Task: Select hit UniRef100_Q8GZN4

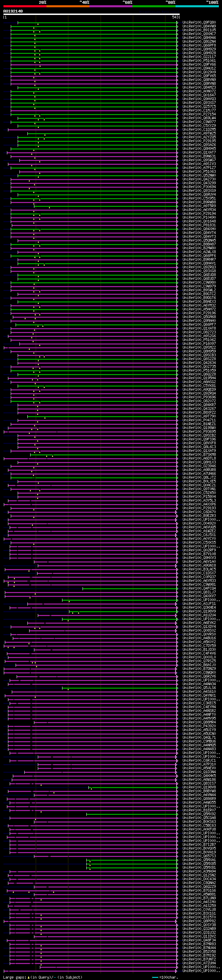Action: (199, 41)
